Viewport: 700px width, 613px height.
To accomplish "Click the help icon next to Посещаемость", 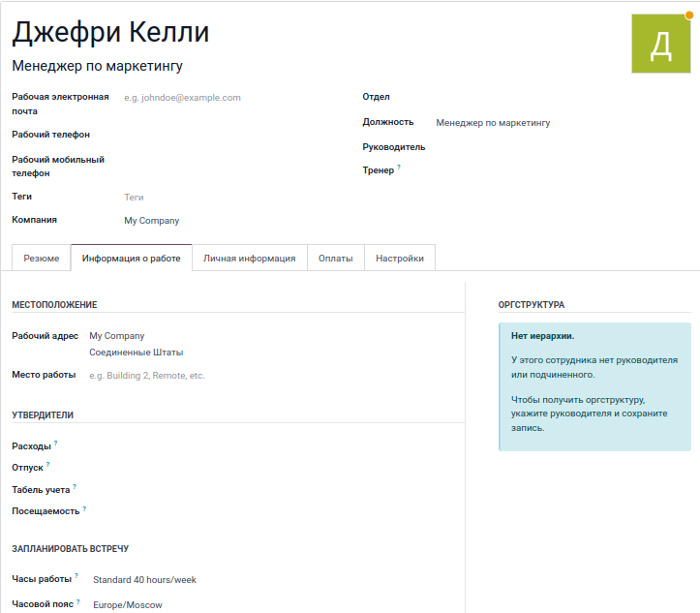I will [x=84, y=508].
